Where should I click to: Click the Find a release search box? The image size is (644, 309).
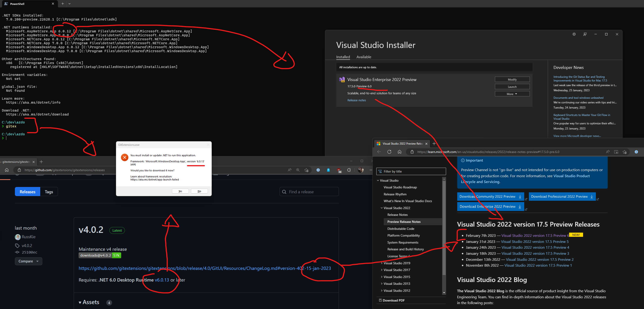(309, 192)
